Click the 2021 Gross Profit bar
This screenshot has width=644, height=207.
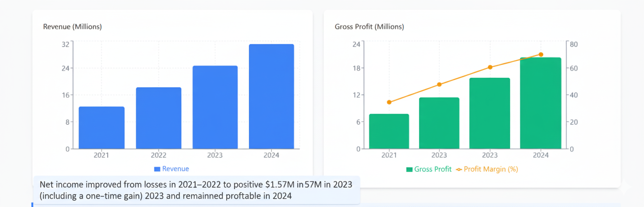pyautogui.click(x=389, y=131)
